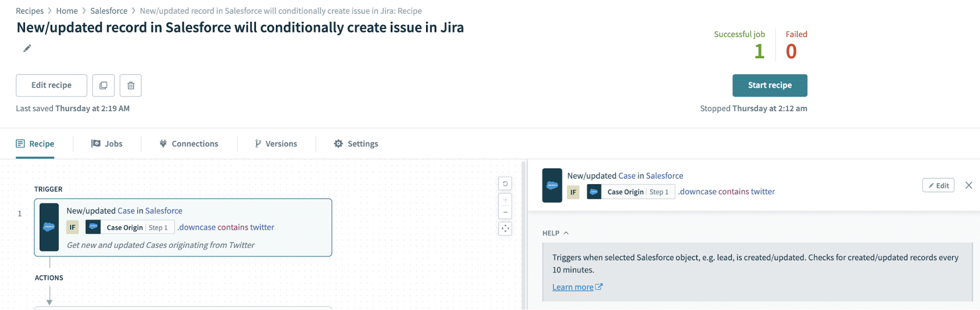Click the copy recipe icon button
The width and height of the screenshot is (980, 310).
pos(103,85)
